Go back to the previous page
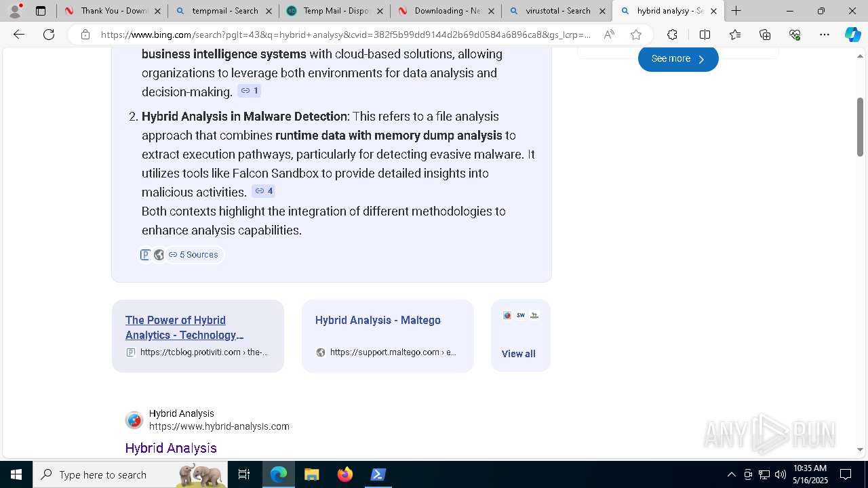Image resolution: width=868 pixels, height=488 pixels. tap(19, 35)
